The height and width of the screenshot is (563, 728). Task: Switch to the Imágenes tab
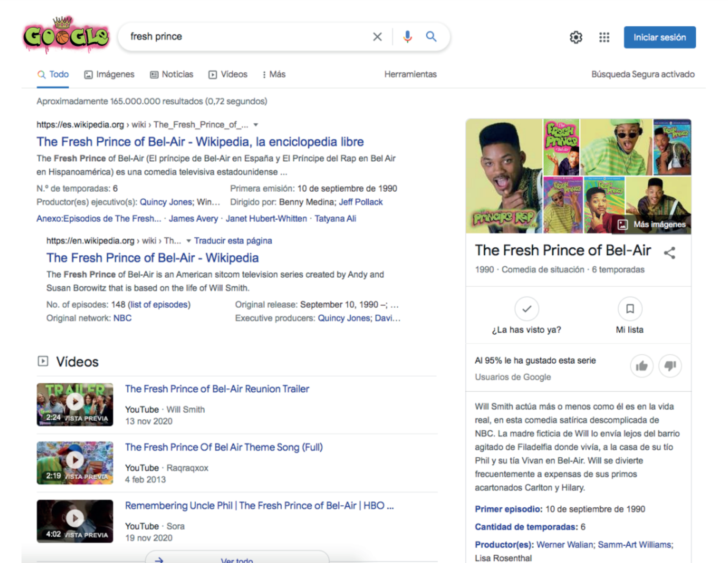coord(109,74)
